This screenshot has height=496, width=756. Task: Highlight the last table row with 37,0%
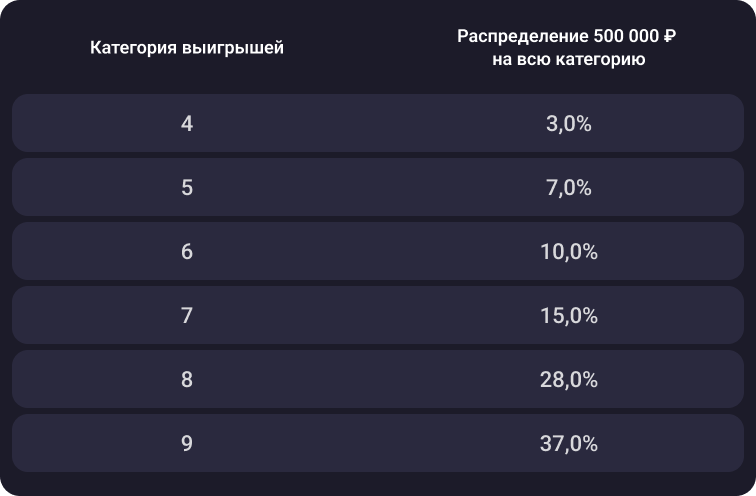(x=378, y=444)
